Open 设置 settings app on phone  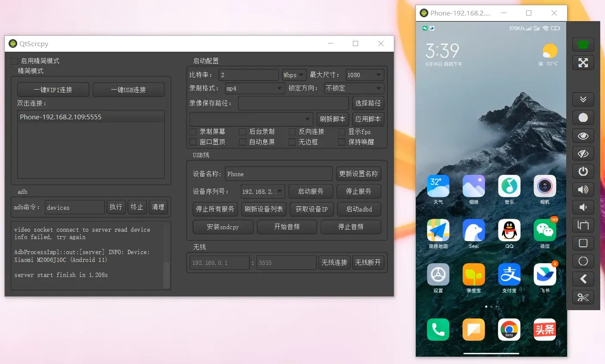click(438, 275)
